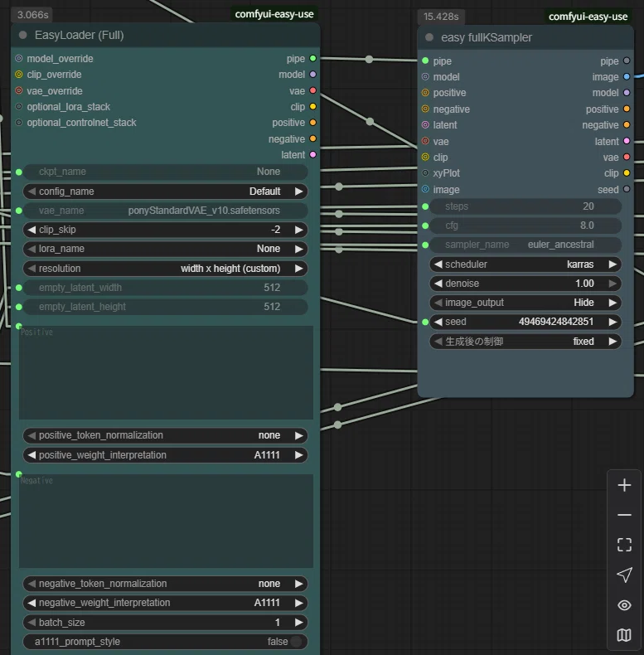The height and width of the screenshot is (655, 644).
Task: Click EasyLoader negative output connector
Action: click(x=312, y=138)
